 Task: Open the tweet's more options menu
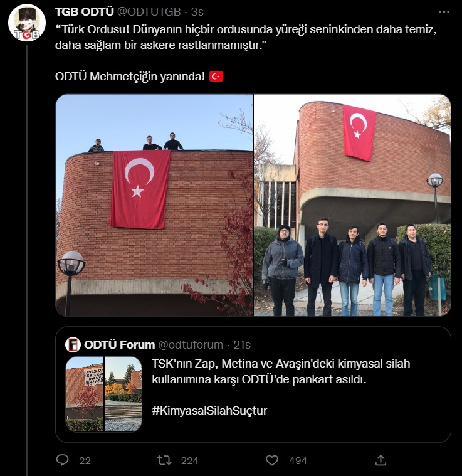pyautogui.click(x=444, y=12)
